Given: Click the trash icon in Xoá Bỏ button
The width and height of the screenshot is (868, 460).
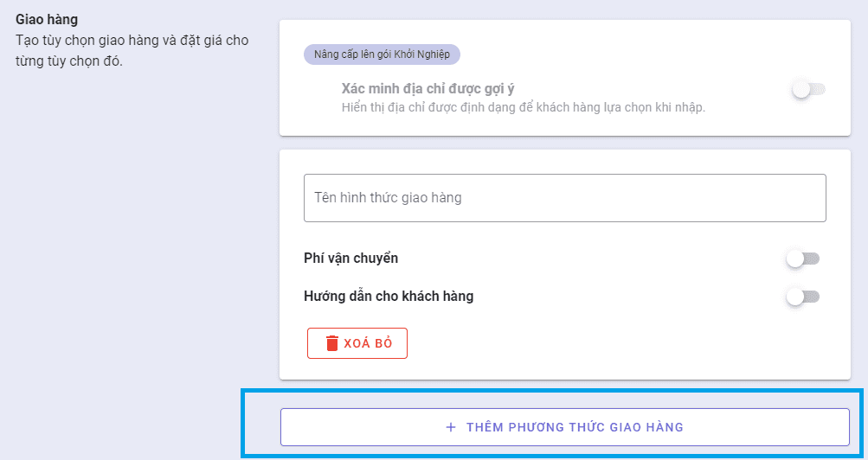Looking at the screenshot, I should tap(332, 343).
